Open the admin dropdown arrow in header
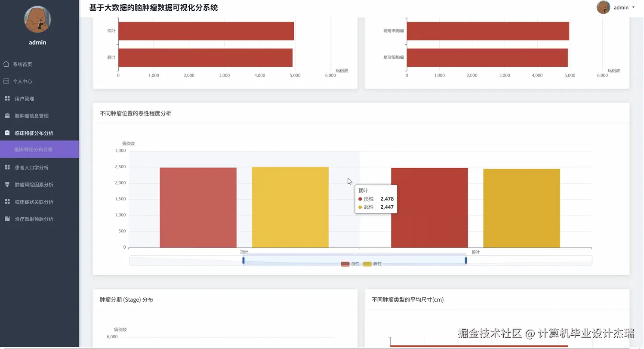644x349 pixels. pos(633,7)
